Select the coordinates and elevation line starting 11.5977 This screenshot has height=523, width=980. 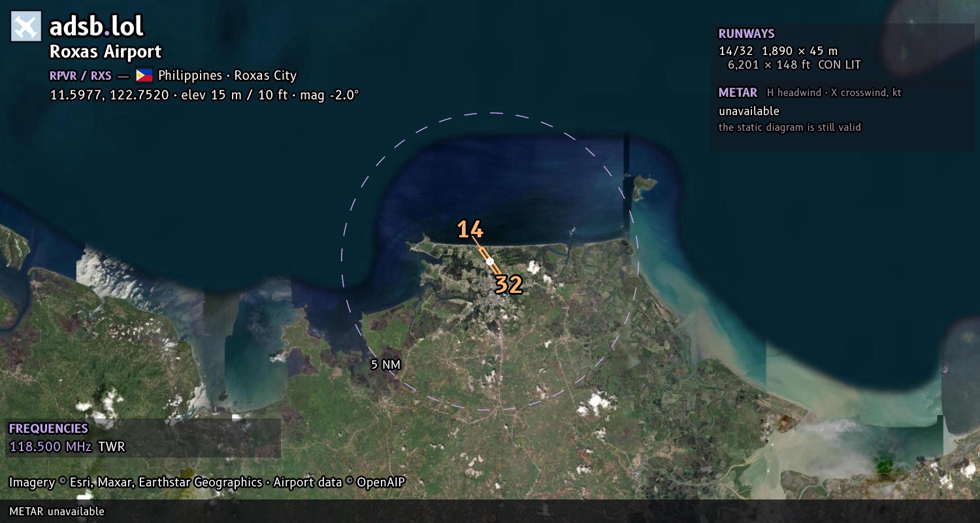tap(204, 95)
